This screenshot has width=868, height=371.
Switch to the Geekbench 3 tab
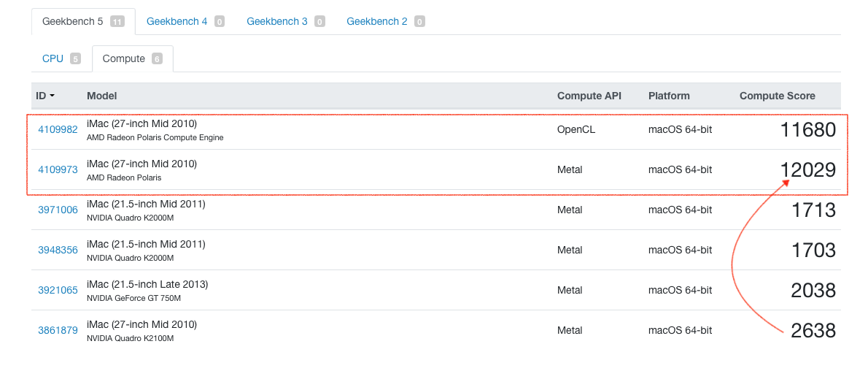(x=277, y=21)
